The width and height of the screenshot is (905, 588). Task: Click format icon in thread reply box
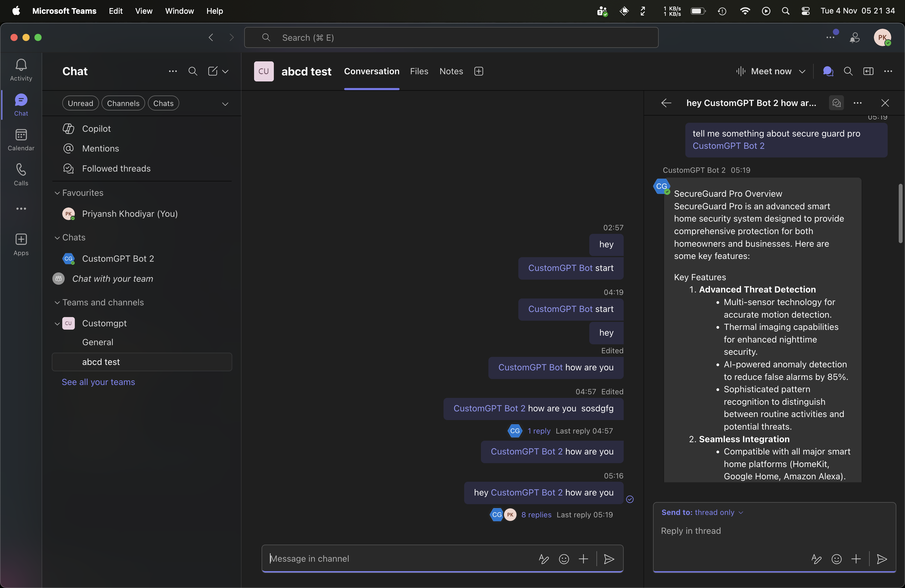tap(816, 559)
